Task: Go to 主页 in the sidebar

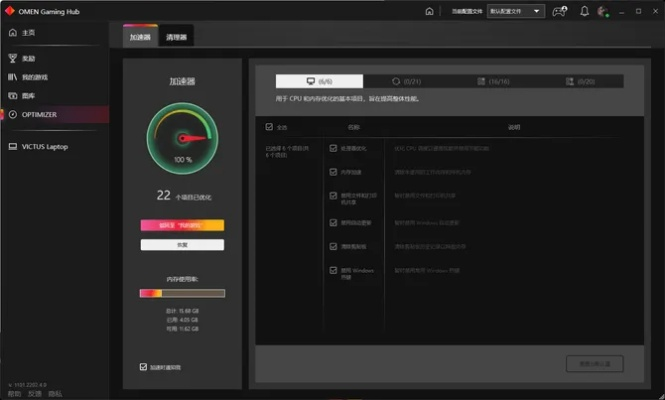Action: pyautogui.click(x=28, y=32)
